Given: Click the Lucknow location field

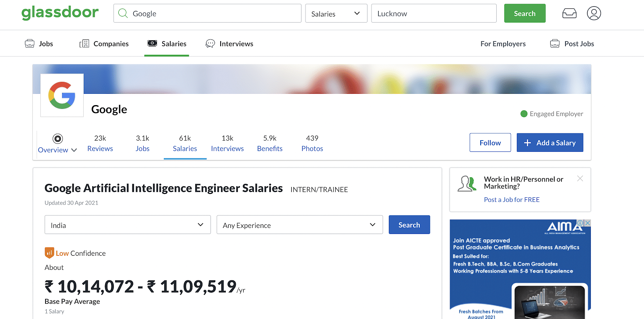Looking at the screenshot, I should click(x=434, y=13).
